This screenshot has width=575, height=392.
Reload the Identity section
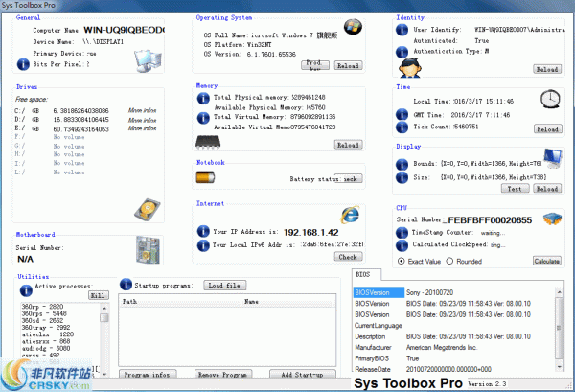point(547,69)
